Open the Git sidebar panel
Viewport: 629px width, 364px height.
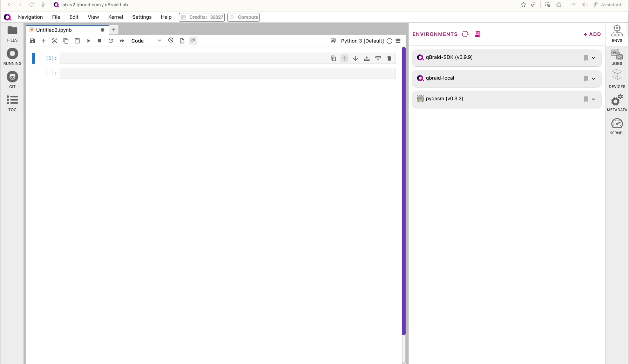click(12, 80)
